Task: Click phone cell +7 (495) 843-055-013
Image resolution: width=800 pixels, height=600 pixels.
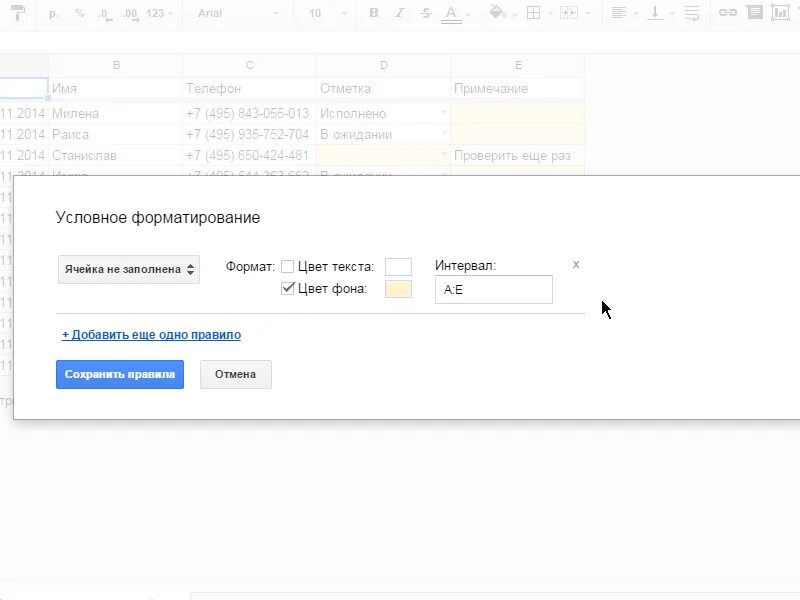Action: (249, 113)
